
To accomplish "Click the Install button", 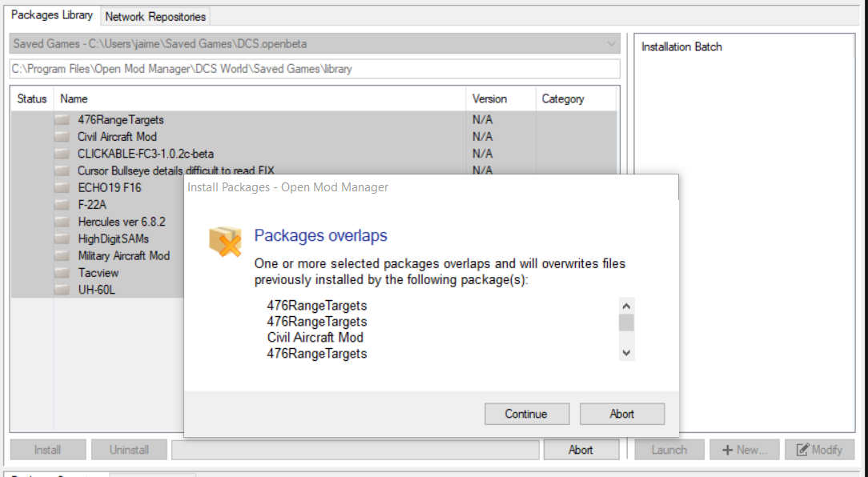I will click(47, 450).
